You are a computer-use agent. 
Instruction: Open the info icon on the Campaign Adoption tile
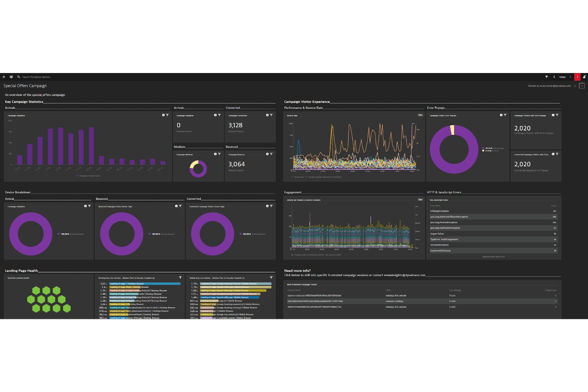[x=163, y=115]
